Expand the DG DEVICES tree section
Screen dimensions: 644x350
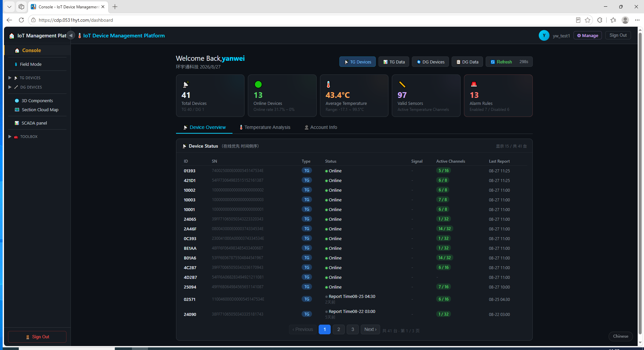10,87
